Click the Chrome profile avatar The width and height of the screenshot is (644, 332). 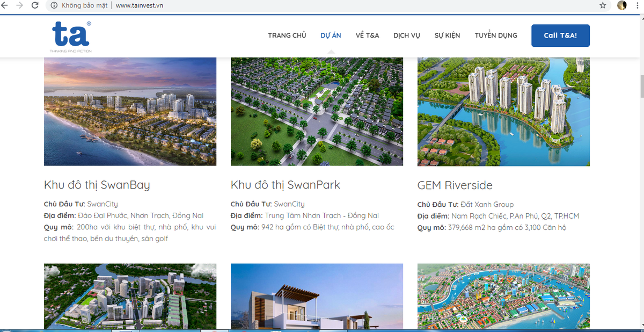pyautogui.click(x=621, y=6)
